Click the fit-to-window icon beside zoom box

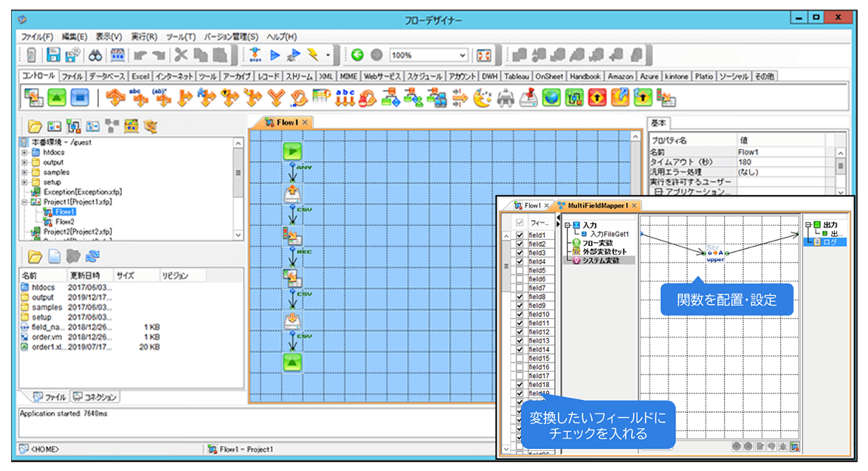[x=483, y=55]
